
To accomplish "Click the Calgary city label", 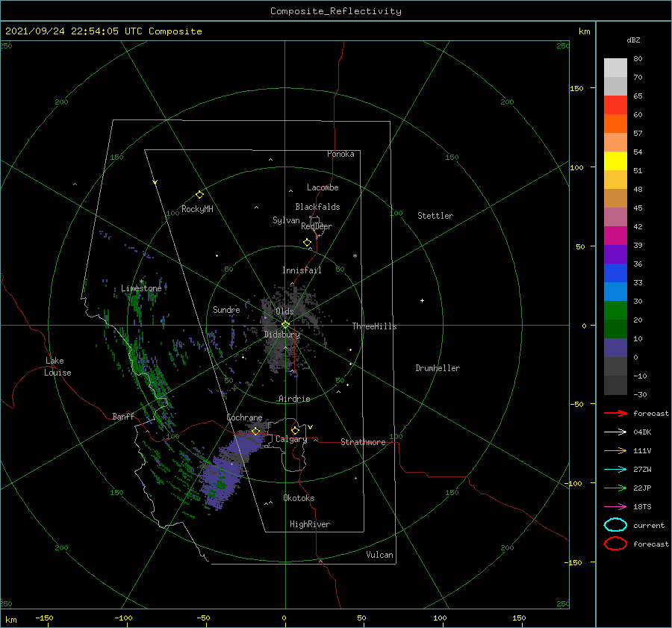I will [291, 439].
